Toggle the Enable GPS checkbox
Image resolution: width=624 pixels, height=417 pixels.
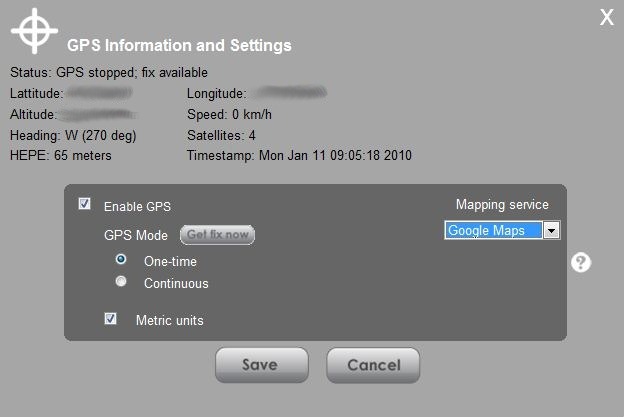(84, 204)
